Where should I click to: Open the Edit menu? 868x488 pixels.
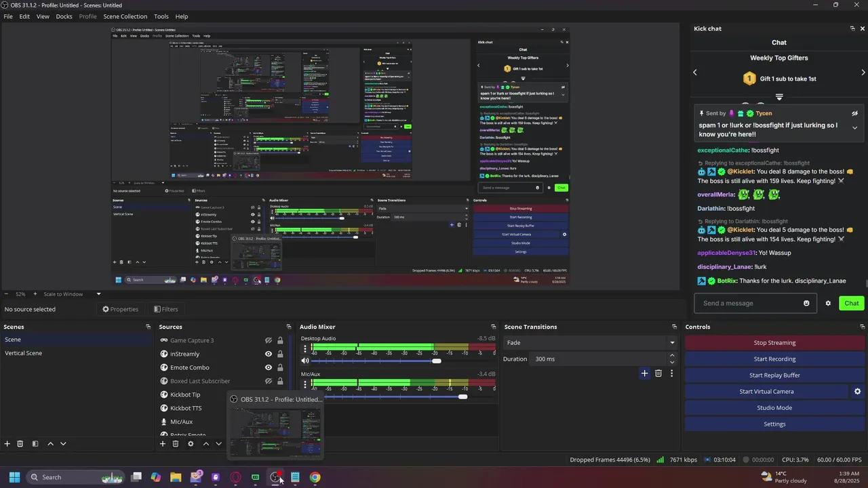(24, 16)
